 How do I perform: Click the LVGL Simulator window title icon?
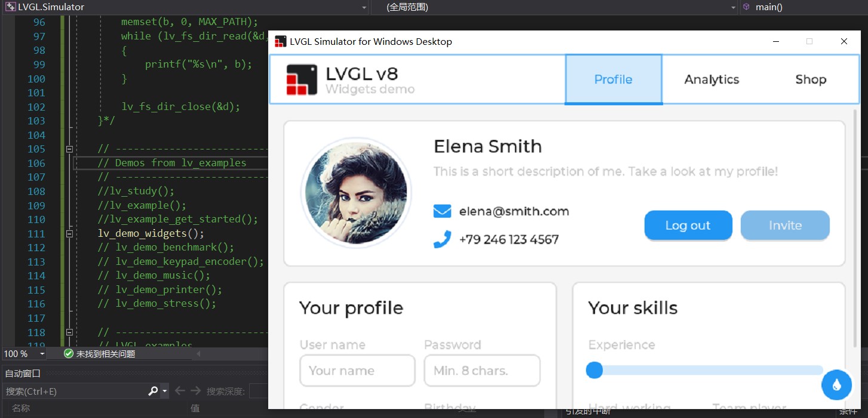click(280, 41)
